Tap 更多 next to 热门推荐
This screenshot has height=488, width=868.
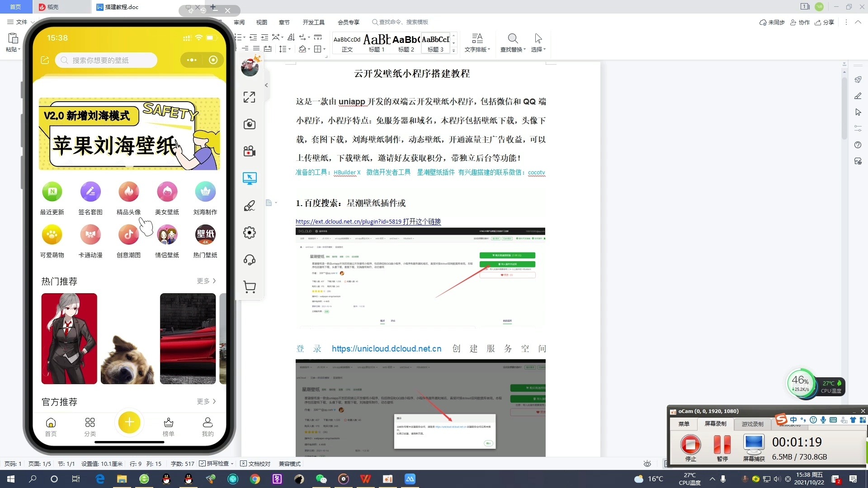[207, 281]
